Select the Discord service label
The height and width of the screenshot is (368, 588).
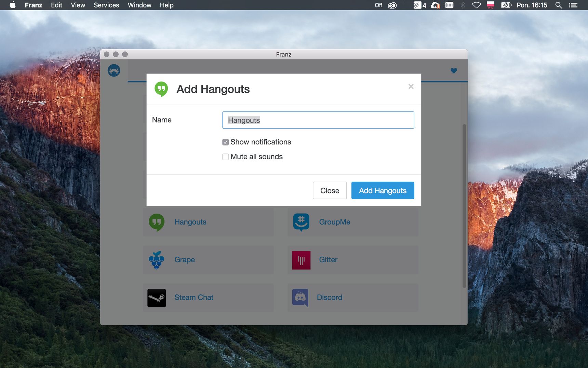click(330, 297)
